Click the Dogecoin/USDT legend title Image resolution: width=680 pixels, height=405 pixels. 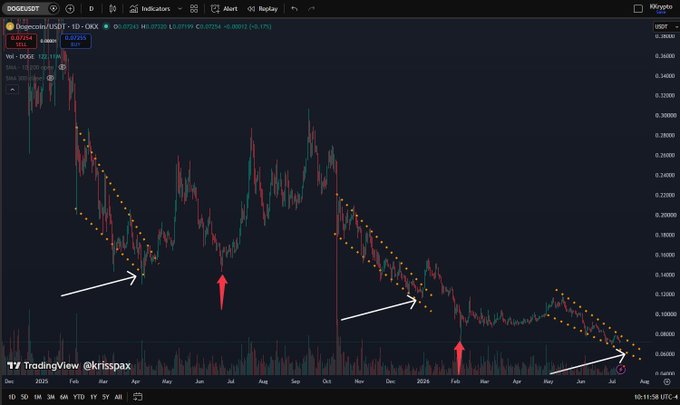(57, 26)
